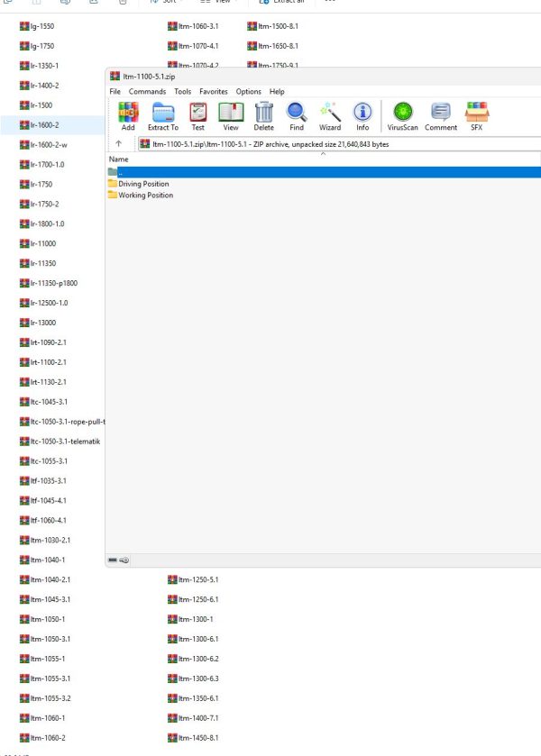Screen dimensions: 541x756
Task: Click the Test archive icon
Action: point(197,116)
